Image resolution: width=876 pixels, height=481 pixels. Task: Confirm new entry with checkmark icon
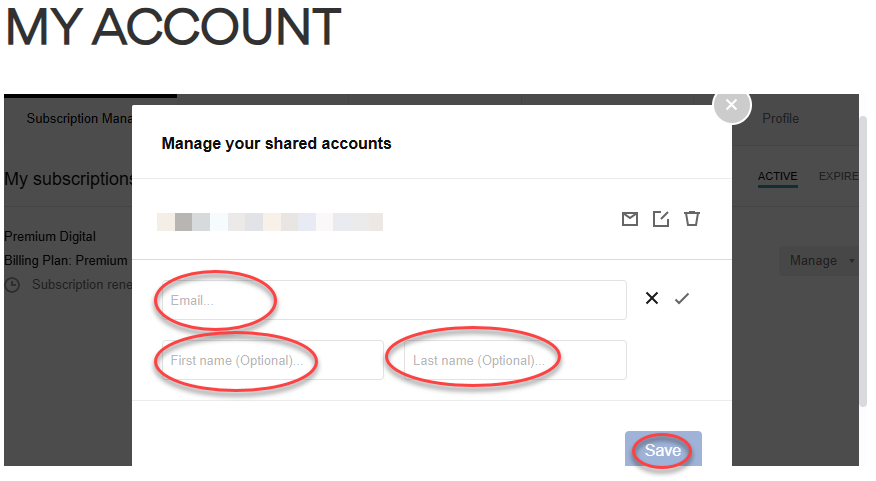682,298
